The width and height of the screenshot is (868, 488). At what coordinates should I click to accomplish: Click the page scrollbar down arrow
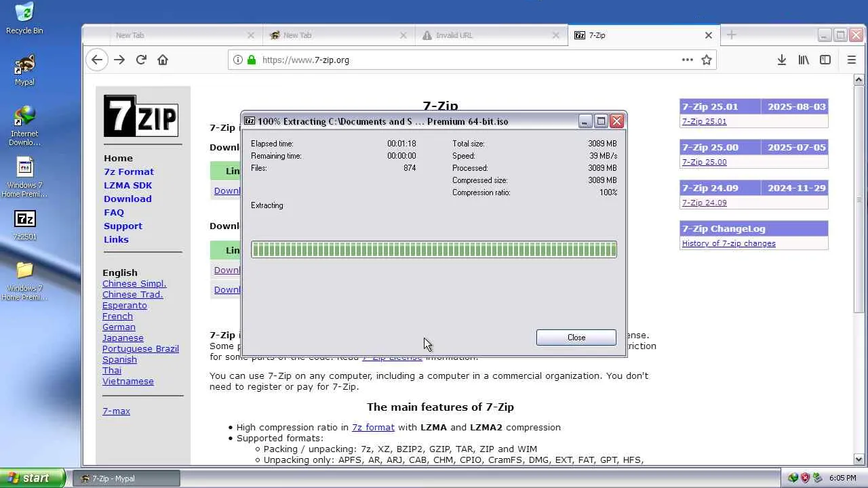coord(860,460)
